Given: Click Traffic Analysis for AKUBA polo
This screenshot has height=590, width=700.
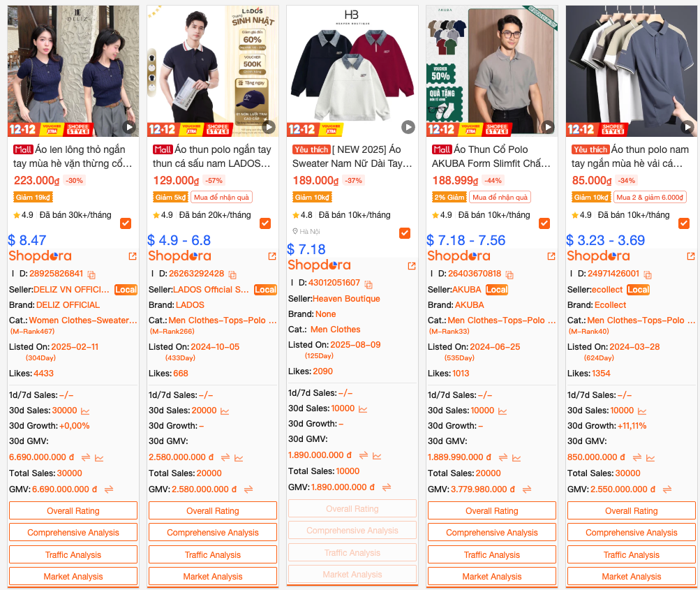Looking at the screenshot, I should click(491, 554).
